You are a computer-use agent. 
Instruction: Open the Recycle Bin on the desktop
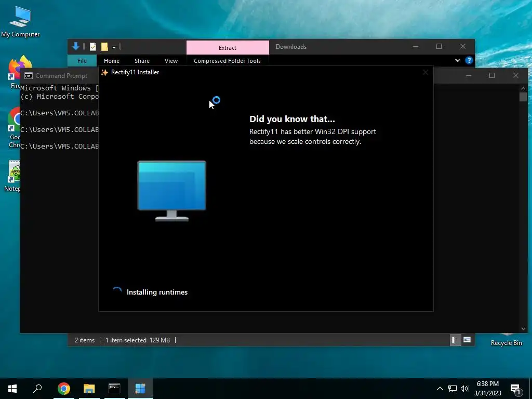tap(506, 340)
